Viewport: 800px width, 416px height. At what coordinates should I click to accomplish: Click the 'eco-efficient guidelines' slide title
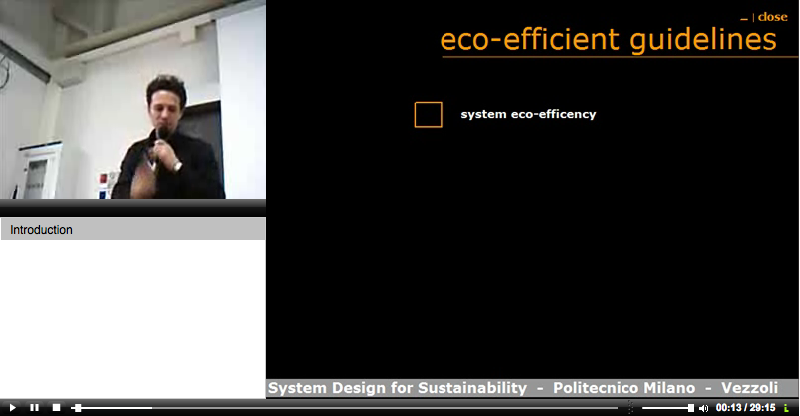tap(608, 39)
